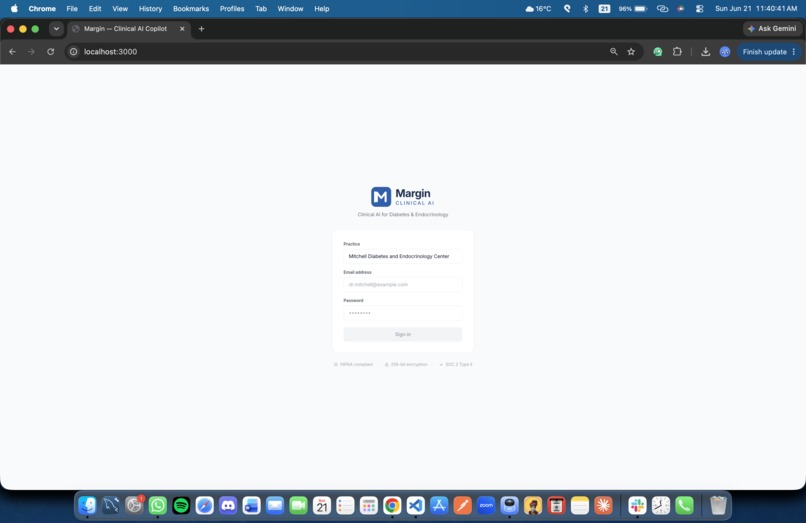The height and width of the screenshot is (523, 806).
Task: Expand the tab search chevron dropdown
Action: point(56,29)
